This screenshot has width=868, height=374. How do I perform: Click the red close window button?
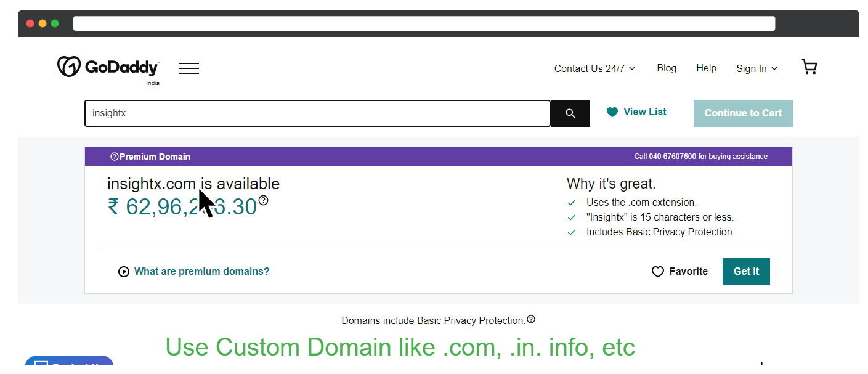pyautogui.click(x=30, y=23)
